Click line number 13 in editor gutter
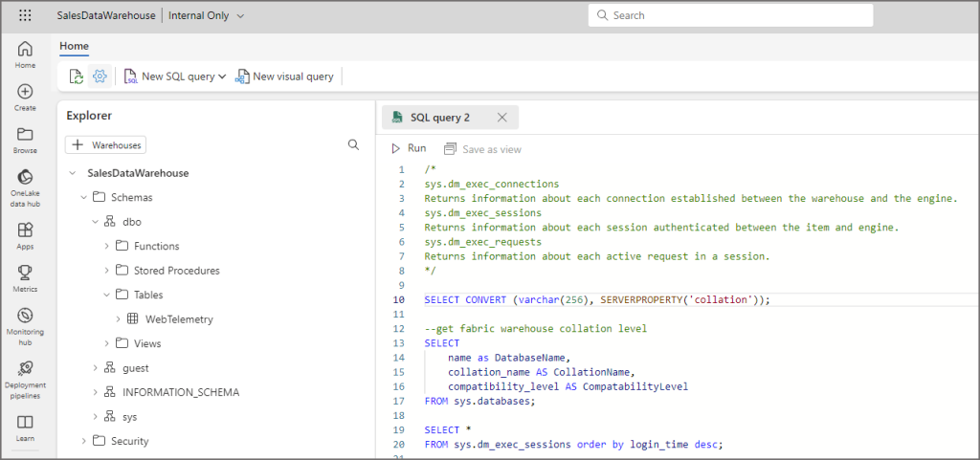The image size is (980, 460). point(399,342)
